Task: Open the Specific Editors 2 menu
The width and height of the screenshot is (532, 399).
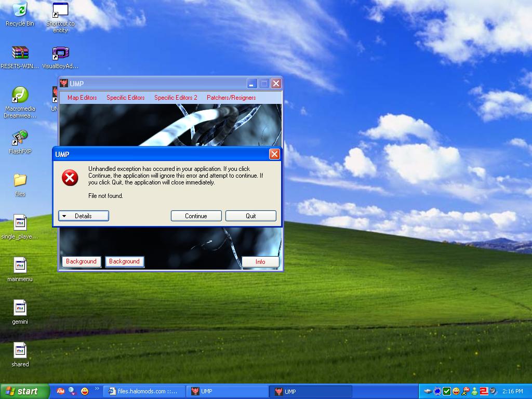Action: click(x=176, y=98)
